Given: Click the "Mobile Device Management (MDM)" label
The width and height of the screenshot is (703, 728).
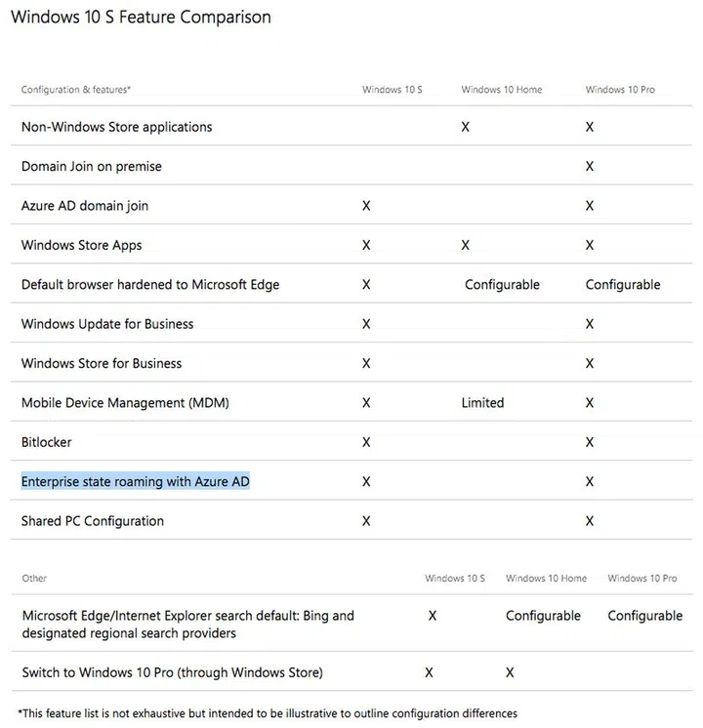Looking at the screenshot, I should pos(125,403).
